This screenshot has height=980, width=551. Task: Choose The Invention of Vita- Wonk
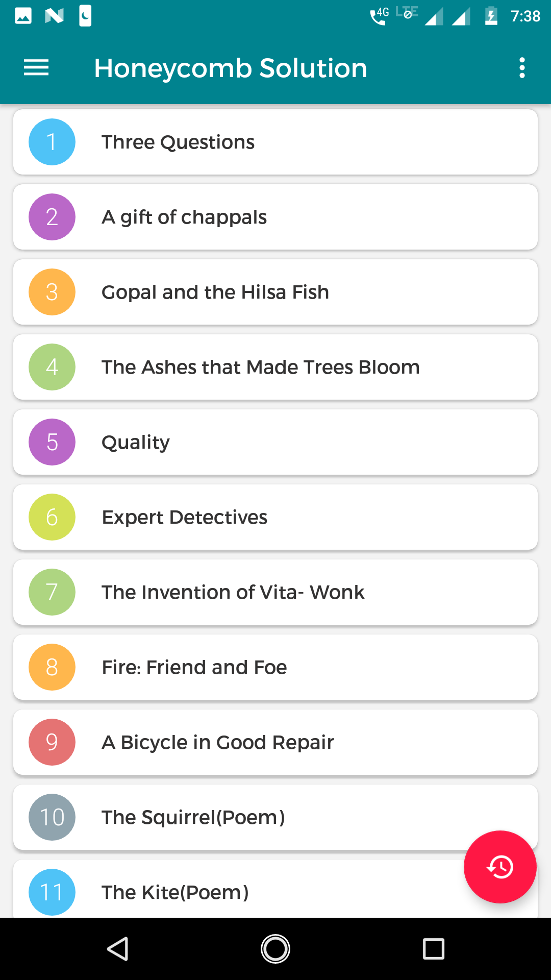coord(275,592)
